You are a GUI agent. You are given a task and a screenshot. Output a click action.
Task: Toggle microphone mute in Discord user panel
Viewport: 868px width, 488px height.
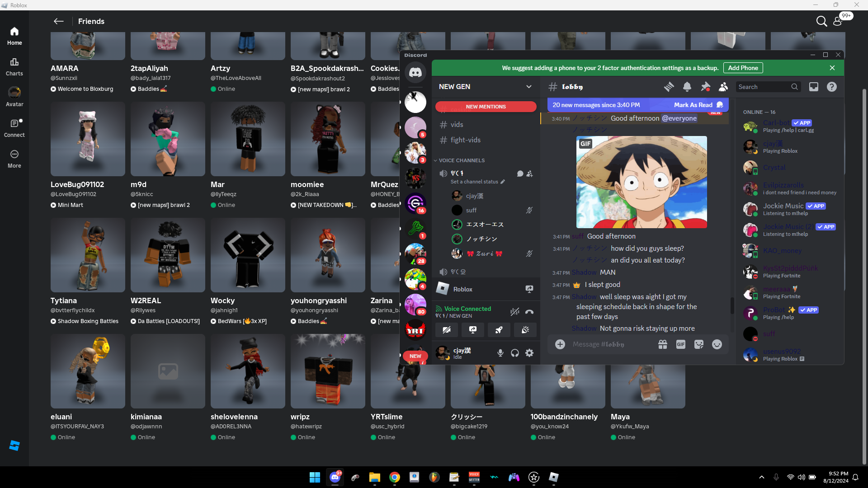point(500,353)
